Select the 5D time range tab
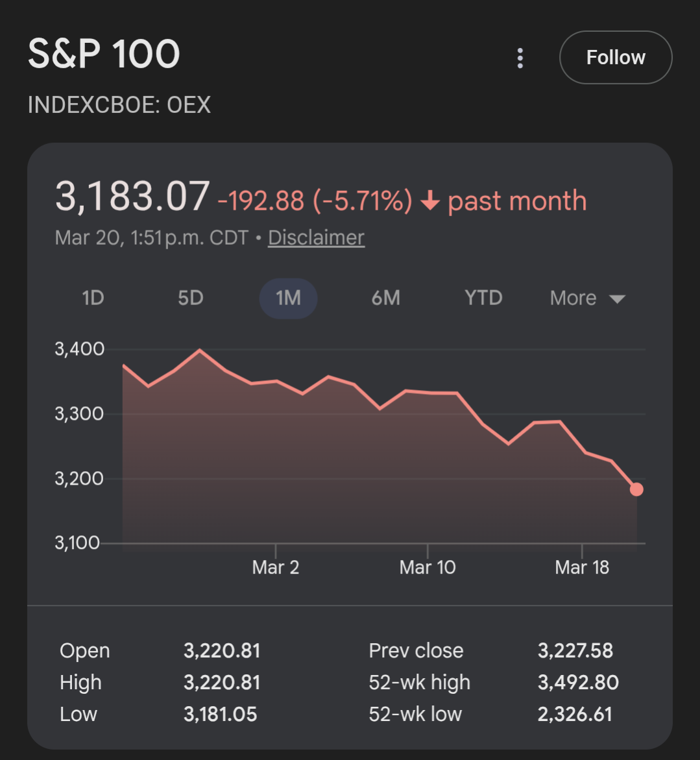 [x=191, y=299]
